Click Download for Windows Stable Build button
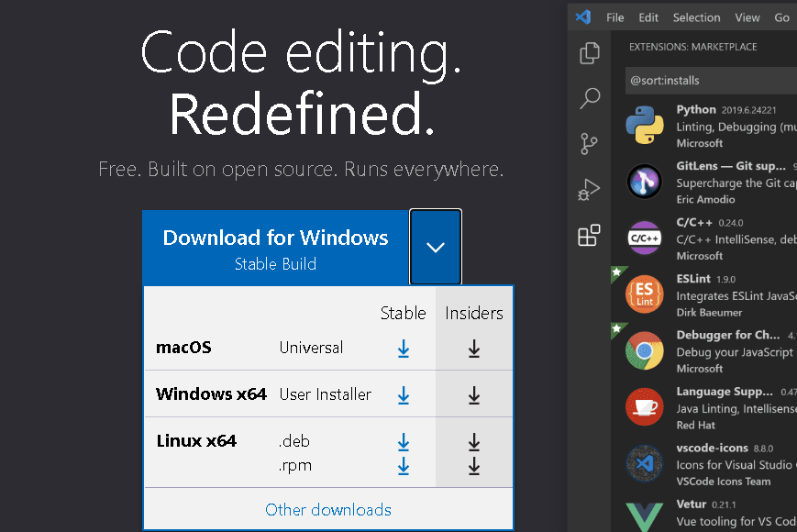Screen dimensions: 797x532 (x=275, y=248)
